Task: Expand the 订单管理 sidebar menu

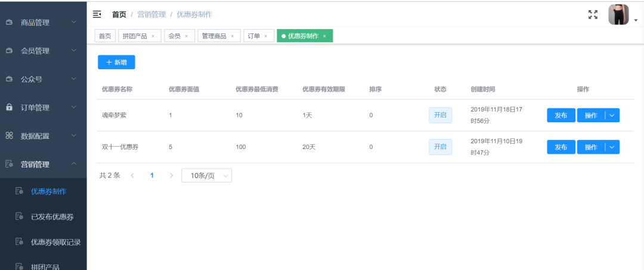Action: point(43,107)
